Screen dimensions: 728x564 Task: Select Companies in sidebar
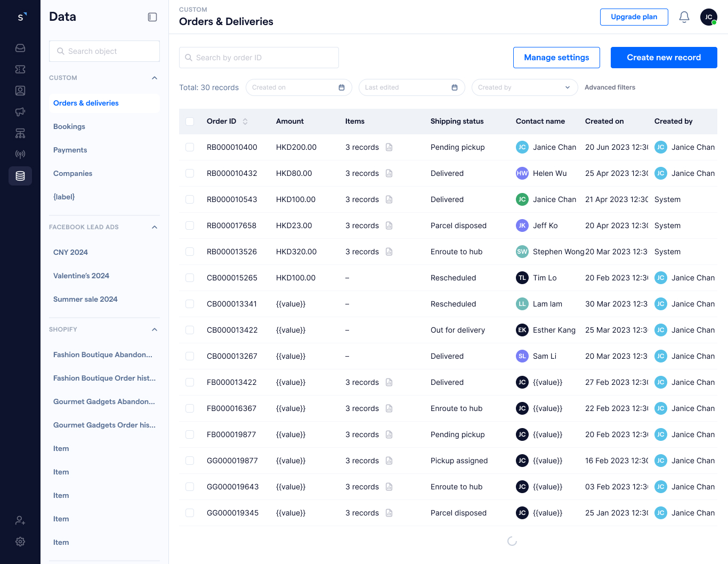tap(104, 174)
